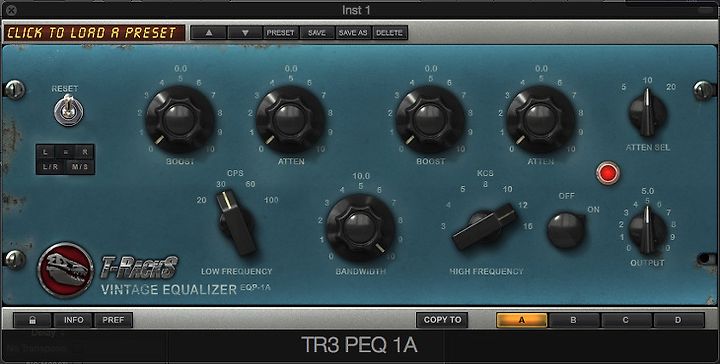Select setting slot B
The image size is (720, 364).
pyautogui.click(x=573, y=320)
